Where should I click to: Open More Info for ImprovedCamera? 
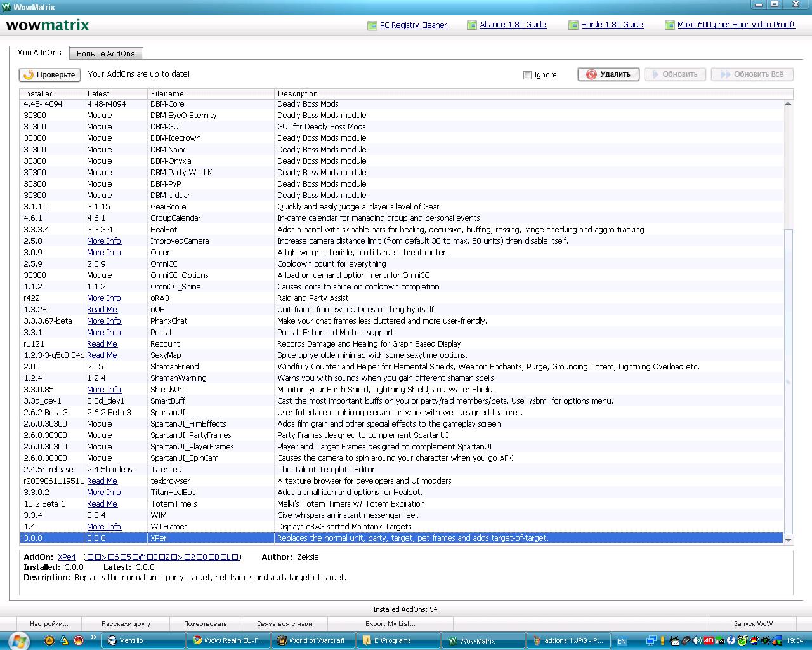pos(104,241)
